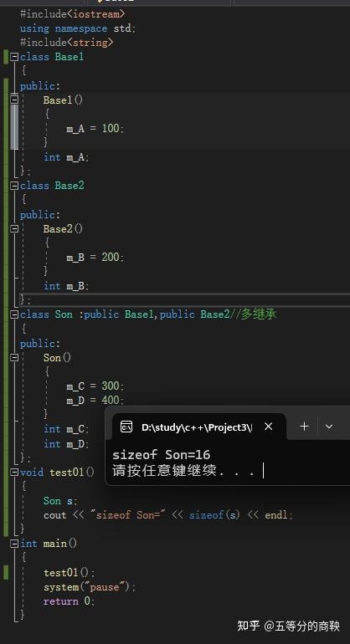Viewport: 350px width, 644px height.
Task: Collapse the class Base2 code block
Action: (14, 186)
